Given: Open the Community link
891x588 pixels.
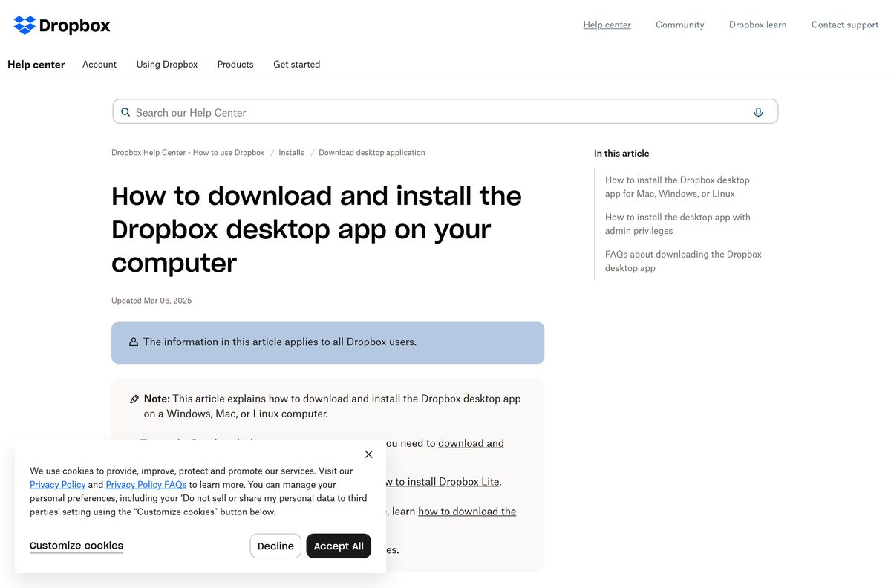Looking at the screenshot, I should (x=679, y=24).
